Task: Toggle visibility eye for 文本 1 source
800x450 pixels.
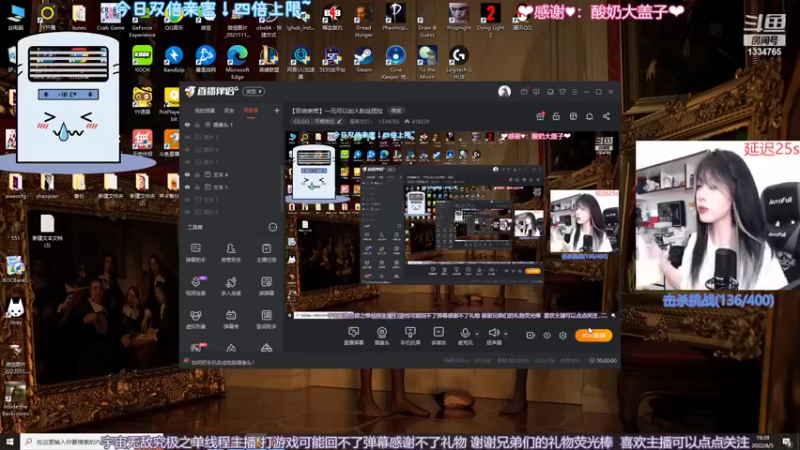Action: tap(187, 187)
